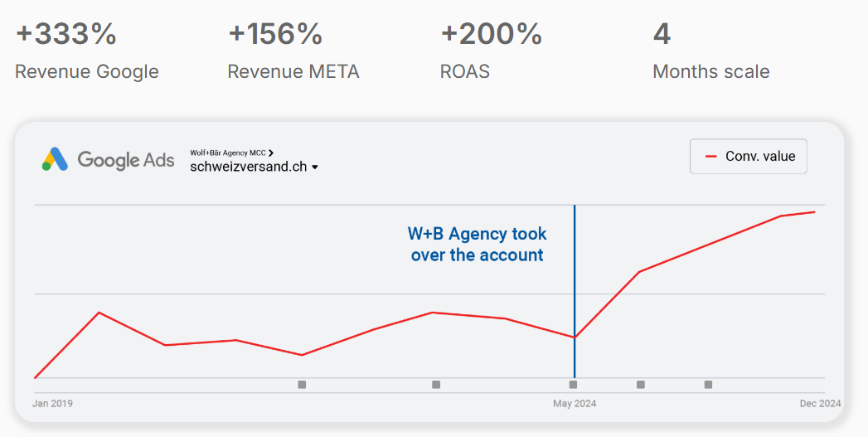The height and width of the screenshot is (437, 868).
Task: Click the schweizversand.ch account name
Action: pyautogui.click(x=249, y=167)
